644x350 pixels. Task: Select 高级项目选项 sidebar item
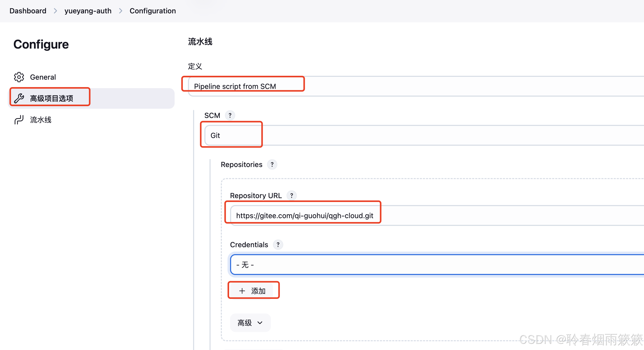pos(52,98)
